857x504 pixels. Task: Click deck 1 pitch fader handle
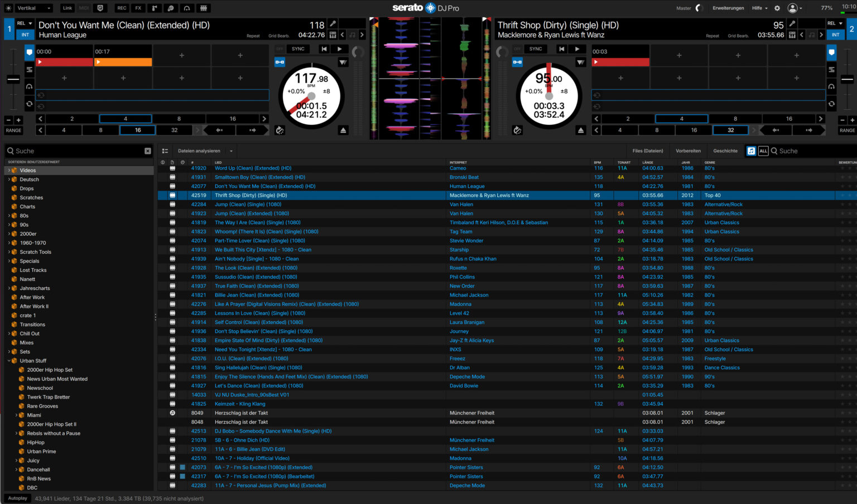(x=13, y=80)
